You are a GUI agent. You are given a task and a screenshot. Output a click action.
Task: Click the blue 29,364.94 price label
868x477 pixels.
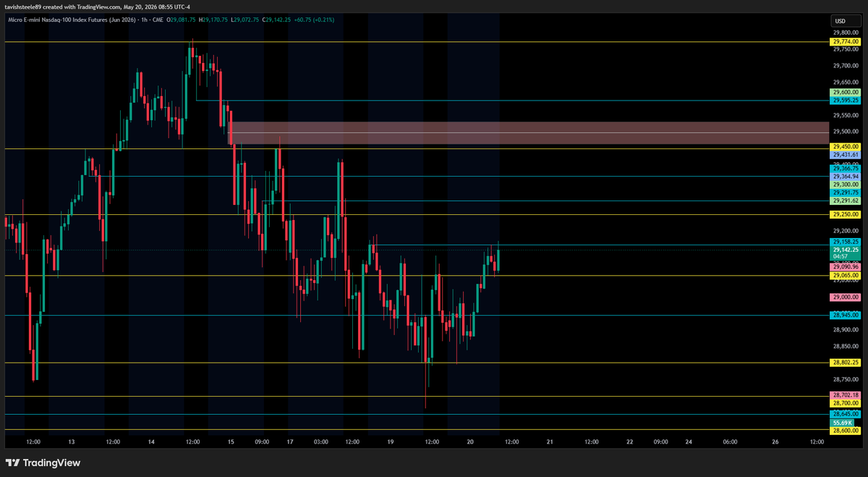coord(846,177)
